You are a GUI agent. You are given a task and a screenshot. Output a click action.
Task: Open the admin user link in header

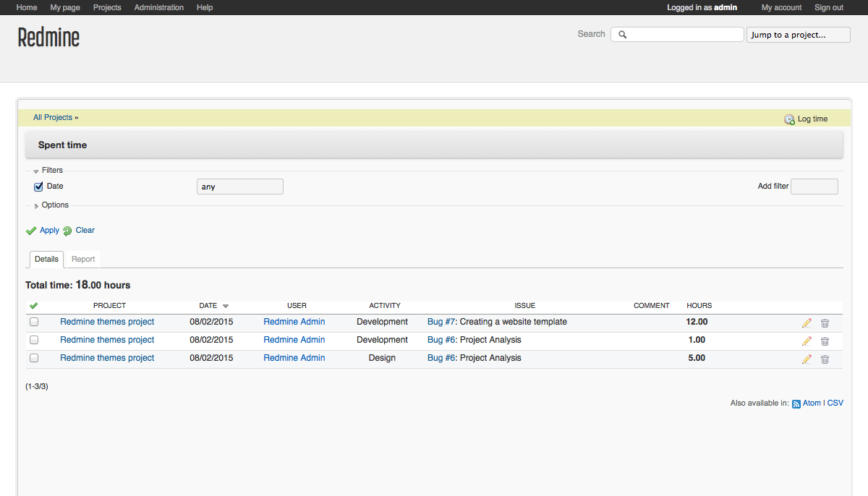coord(726,7)
